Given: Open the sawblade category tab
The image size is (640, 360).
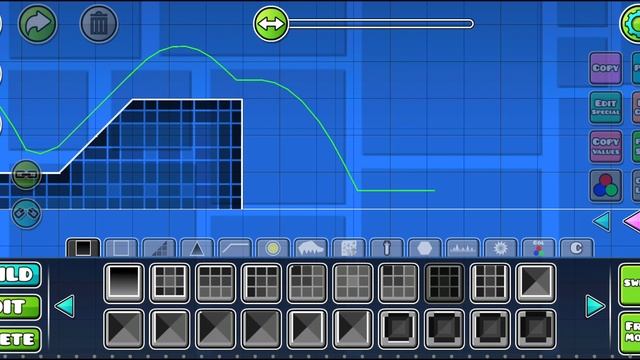Looking at the screenshot, I should 500,248.
